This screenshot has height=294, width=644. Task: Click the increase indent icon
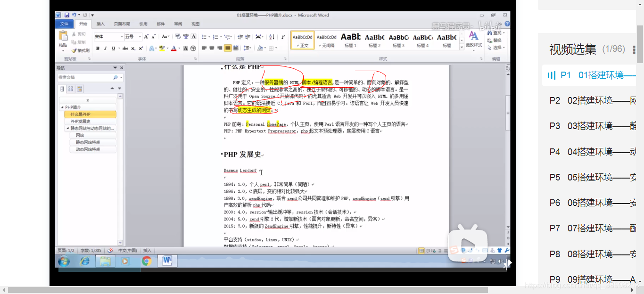click(248, 36)
